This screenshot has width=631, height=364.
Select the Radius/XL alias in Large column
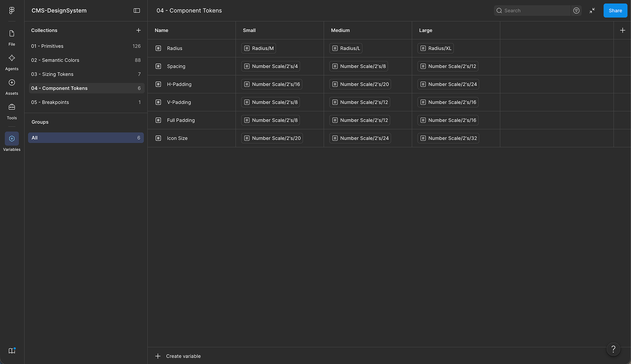435,48
